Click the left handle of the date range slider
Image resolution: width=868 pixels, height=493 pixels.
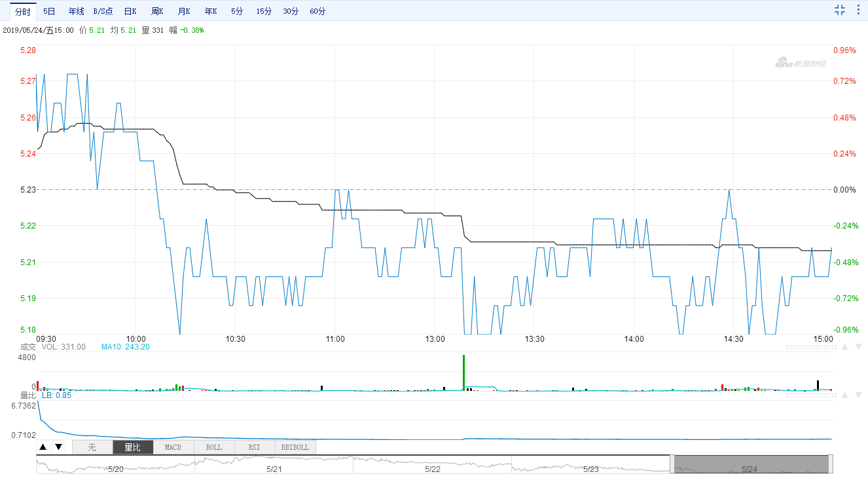click(x=672, y=464)
